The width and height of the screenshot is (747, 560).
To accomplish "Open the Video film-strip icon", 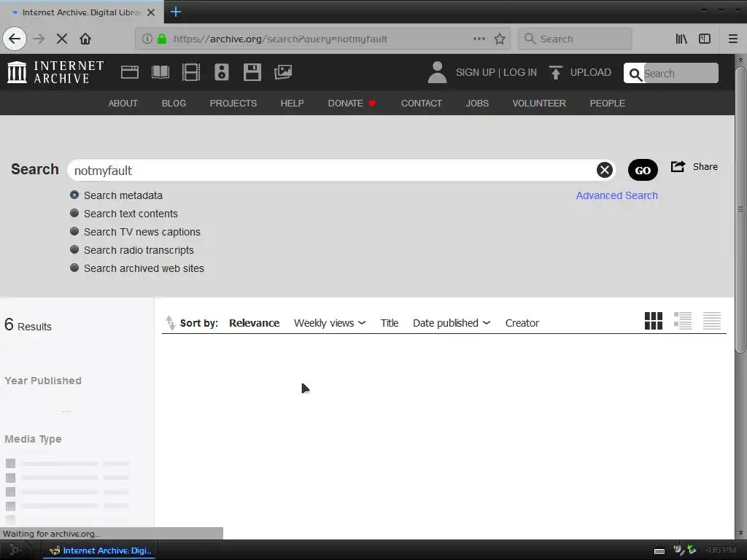I will [191, 72].
